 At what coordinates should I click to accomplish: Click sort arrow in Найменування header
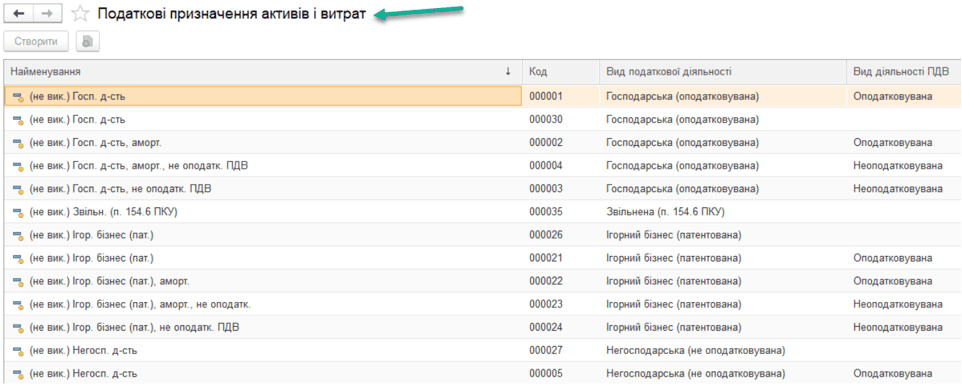click(x=508, y=72)
